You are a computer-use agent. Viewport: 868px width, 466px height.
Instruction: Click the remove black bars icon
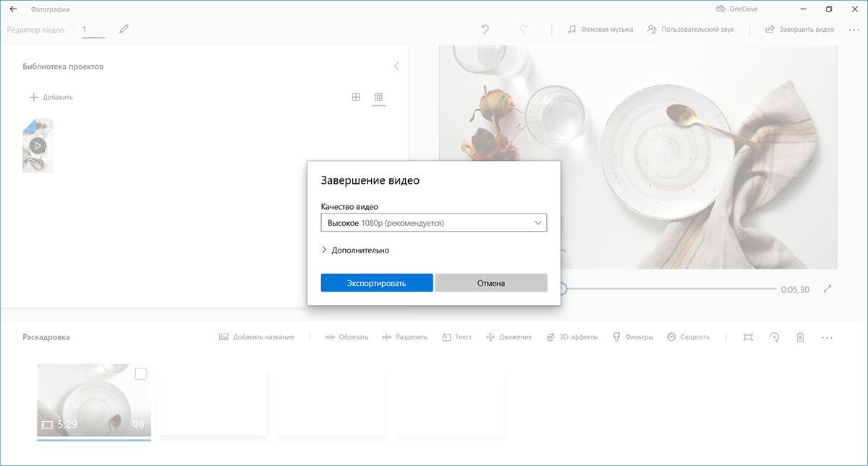748,337
